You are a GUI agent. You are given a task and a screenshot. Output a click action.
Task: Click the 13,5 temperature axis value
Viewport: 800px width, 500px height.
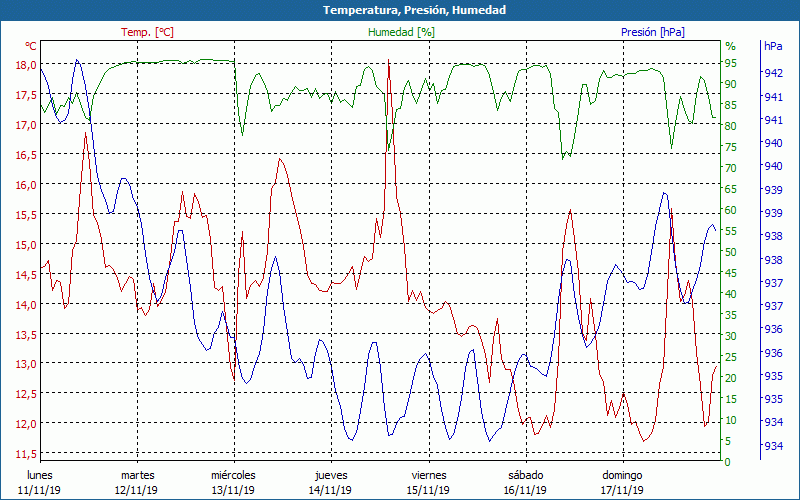(x=26, y=334)
